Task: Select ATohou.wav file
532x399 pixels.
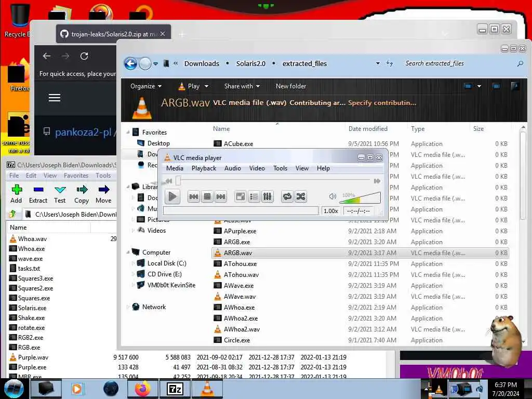Action: 241,274
